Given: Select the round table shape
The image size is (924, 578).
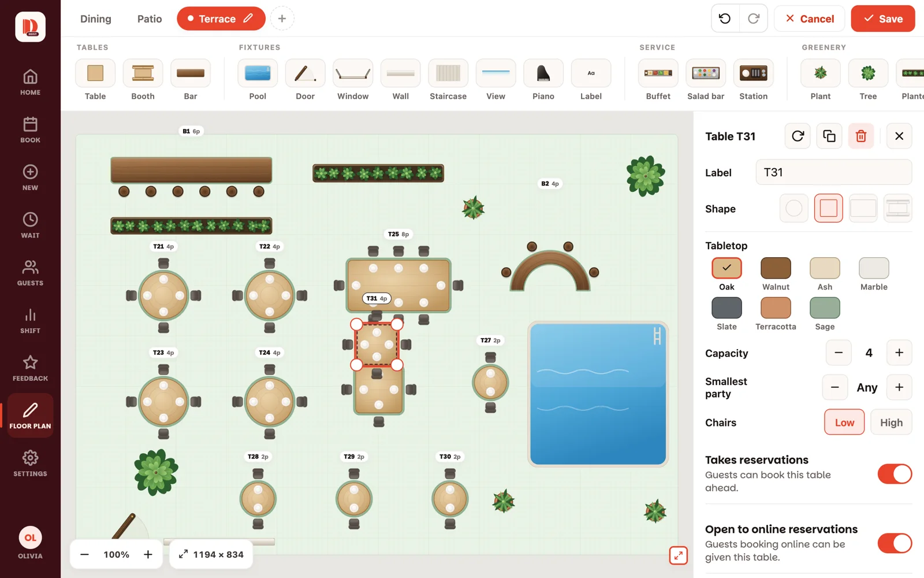Looking at the screenshot, I should click(794, 208).
